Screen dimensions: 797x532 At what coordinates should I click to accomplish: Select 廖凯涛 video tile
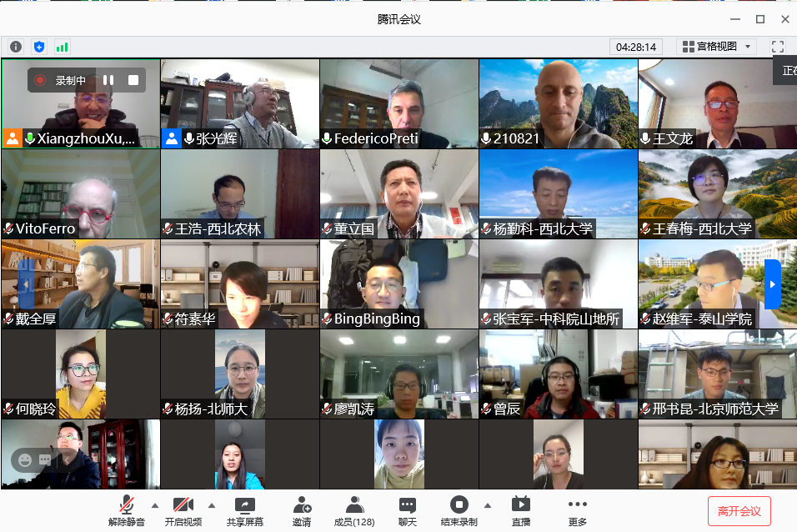point(399,374)
